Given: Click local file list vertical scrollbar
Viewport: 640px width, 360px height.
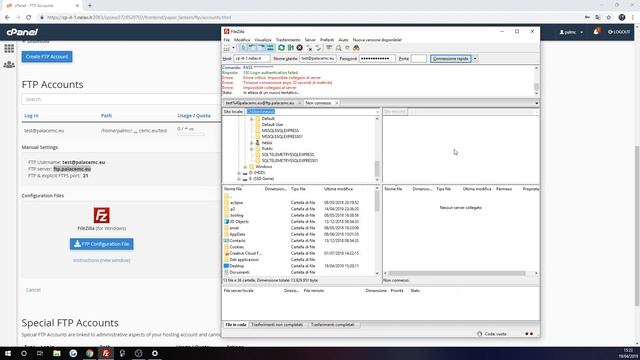Looking at the screenshot, I should pyautogui.click(x=377, y=201).
